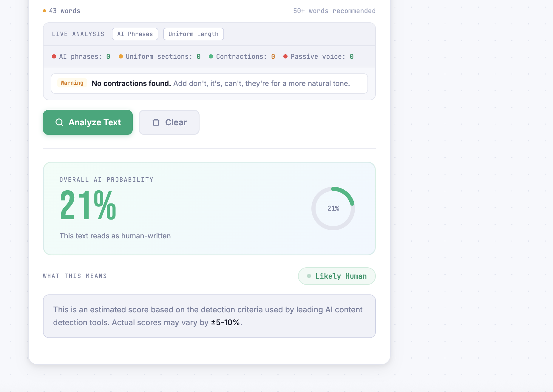This screenshot has height=392, width=553.
Task: Click the estimated score explanation box
Action: tap(209, 316)
